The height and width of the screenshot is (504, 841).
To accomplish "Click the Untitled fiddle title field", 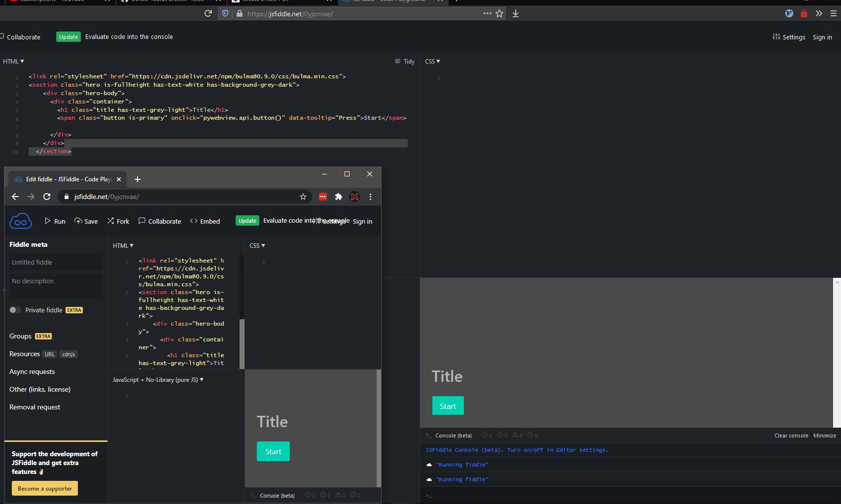I will [x=55, y=262].
